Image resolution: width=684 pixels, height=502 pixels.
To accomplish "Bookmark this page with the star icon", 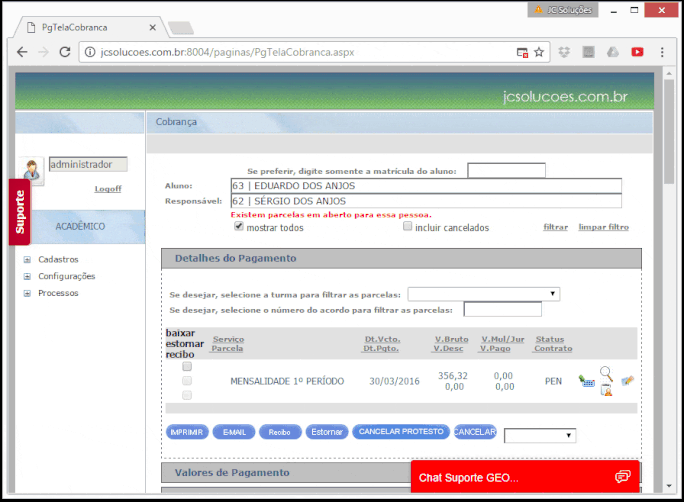I will (539, 52).
